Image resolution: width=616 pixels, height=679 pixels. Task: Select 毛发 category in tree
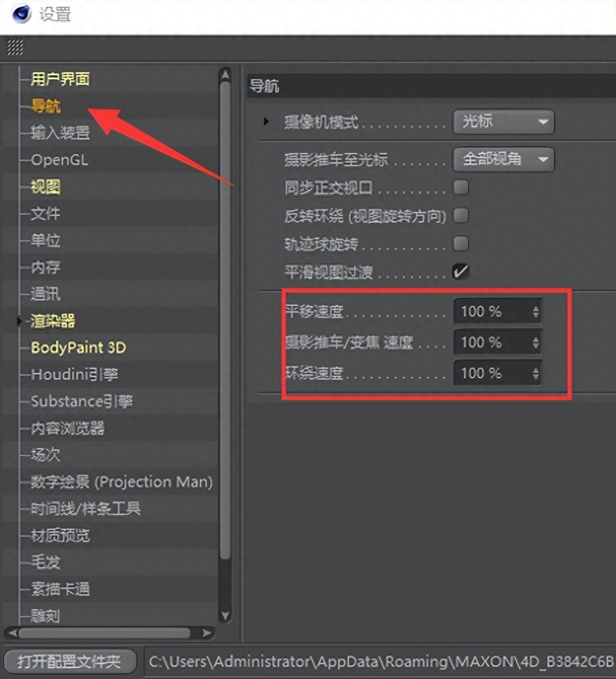(x=45, y=562)
